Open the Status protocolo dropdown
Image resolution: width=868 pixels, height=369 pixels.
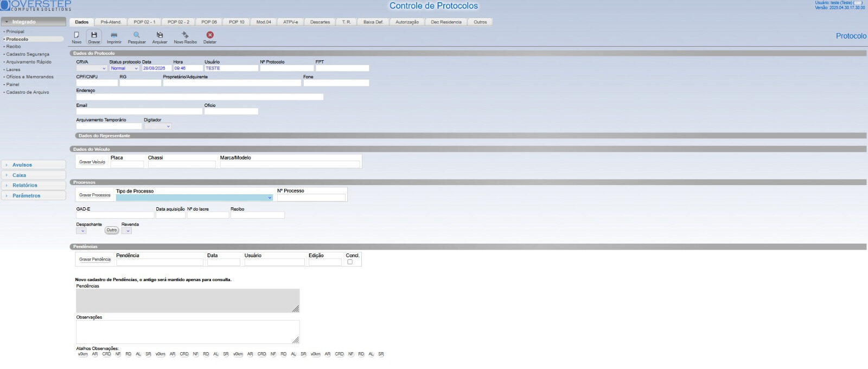point(124,68)
